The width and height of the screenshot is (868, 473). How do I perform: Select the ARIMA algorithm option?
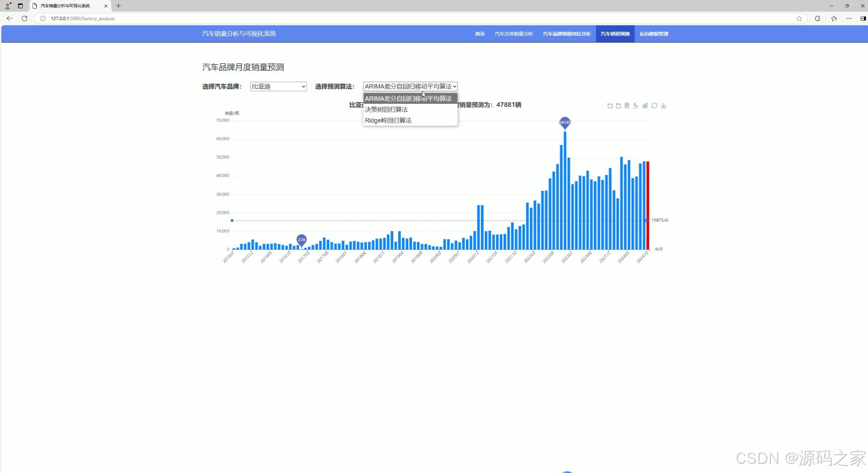point(408,99)
